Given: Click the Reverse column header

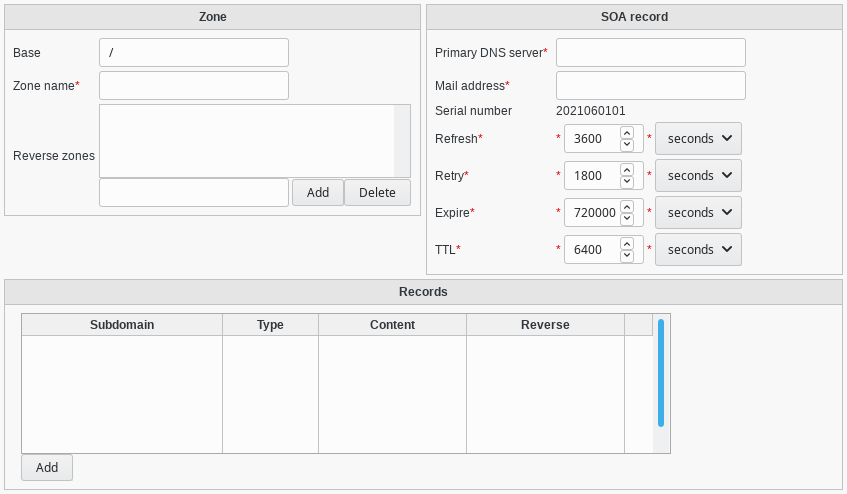Looking at the screenshot, I should (x=545, y=324).
